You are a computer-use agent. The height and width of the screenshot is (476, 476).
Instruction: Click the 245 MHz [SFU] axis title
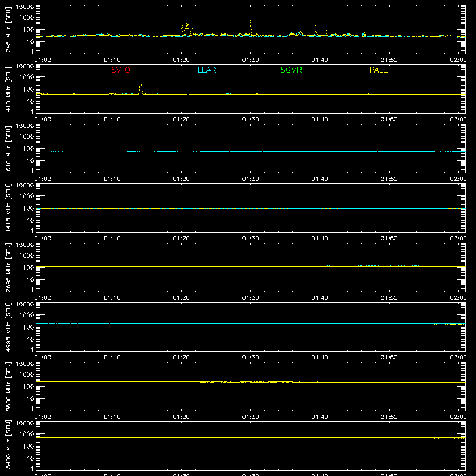tap(8, 29)
